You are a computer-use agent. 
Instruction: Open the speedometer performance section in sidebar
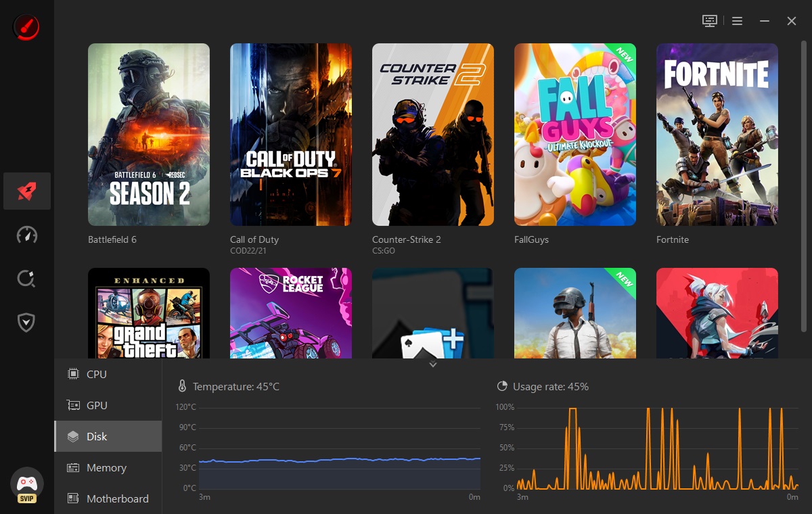(26, 235)
